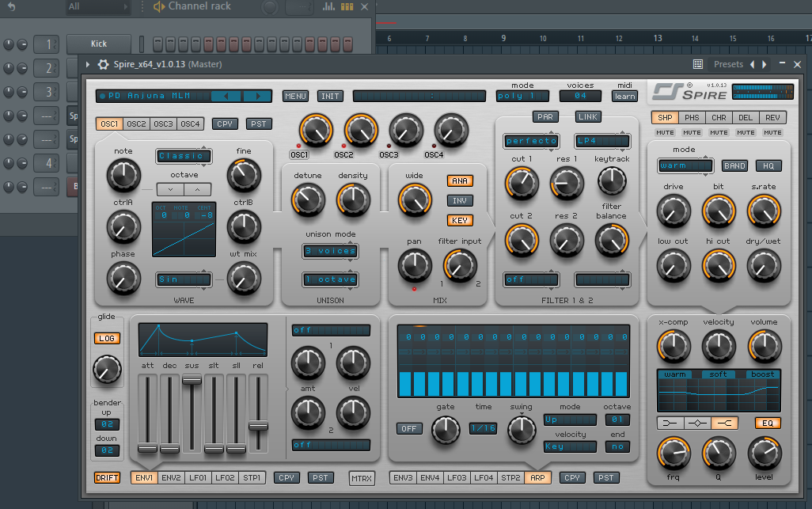Open the poly mode dropdown

pyautogui.click(x=522, y=96)
